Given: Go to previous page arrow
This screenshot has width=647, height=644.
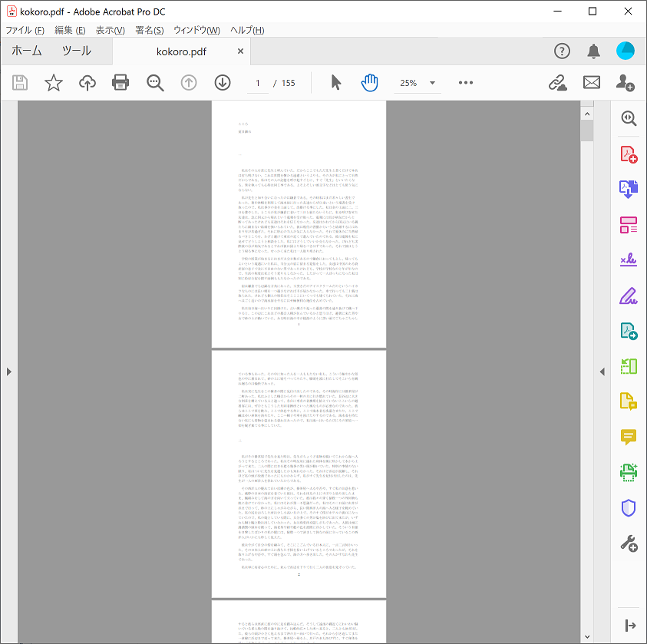Looking at the screenshot, I should (x=189, y=83).
